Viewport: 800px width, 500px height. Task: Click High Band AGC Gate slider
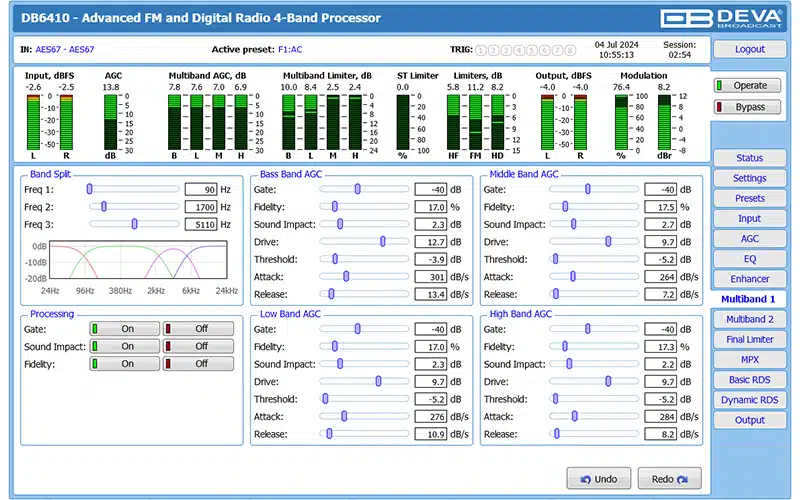pyautogui.click(x=594, y=329)
